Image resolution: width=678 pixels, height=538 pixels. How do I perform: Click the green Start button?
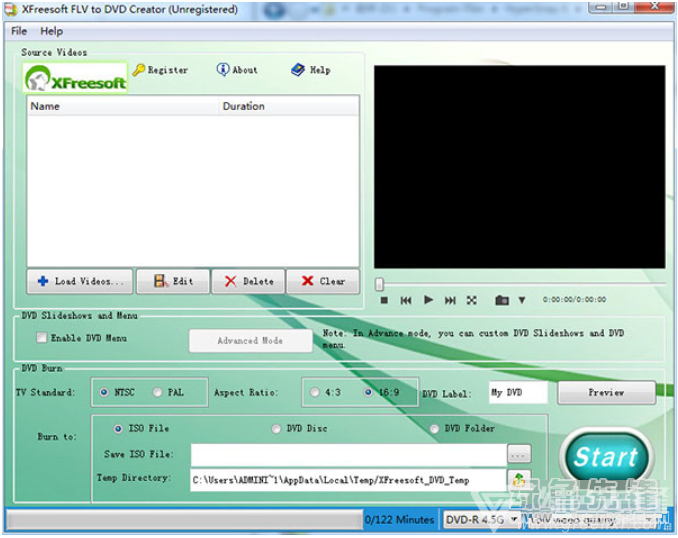click(606, 457)
